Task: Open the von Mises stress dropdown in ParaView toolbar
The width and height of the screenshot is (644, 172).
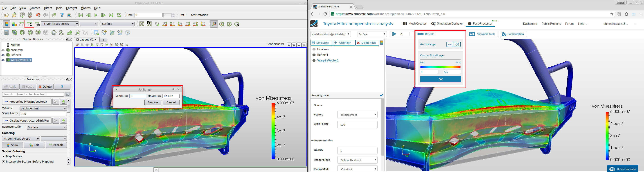Action: tap(60, 24)
